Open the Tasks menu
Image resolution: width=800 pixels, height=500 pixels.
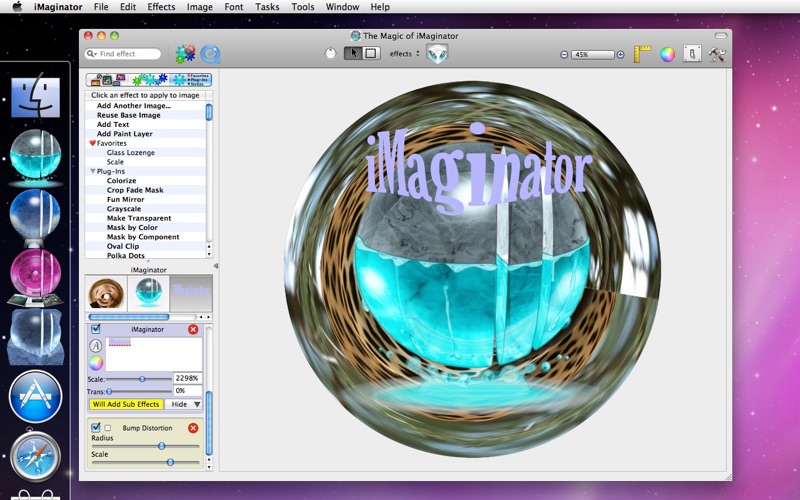267,7
